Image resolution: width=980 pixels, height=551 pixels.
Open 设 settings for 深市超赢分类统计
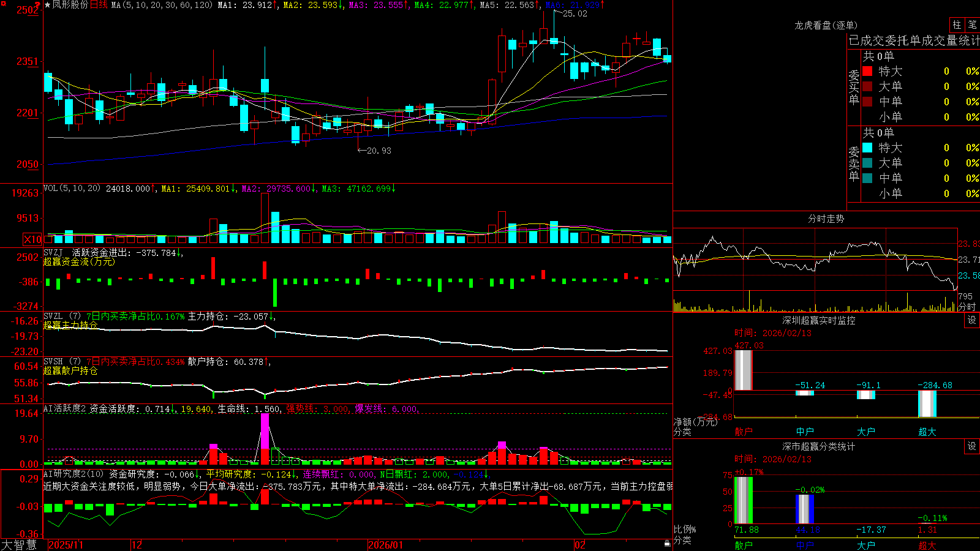(x=972, y=446)
